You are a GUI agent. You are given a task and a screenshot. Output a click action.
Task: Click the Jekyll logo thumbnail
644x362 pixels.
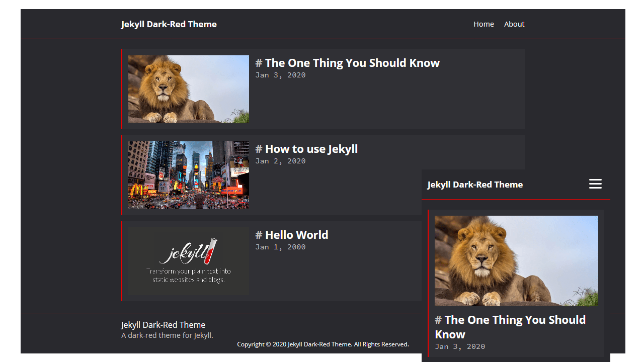pyautogui.click(x=189, y=261)
